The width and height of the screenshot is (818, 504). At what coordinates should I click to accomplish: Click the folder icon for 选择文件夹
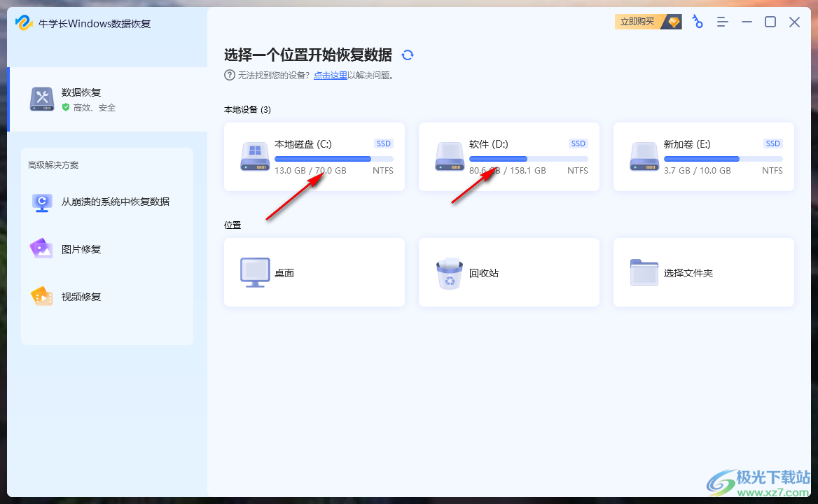pos(644,272)
